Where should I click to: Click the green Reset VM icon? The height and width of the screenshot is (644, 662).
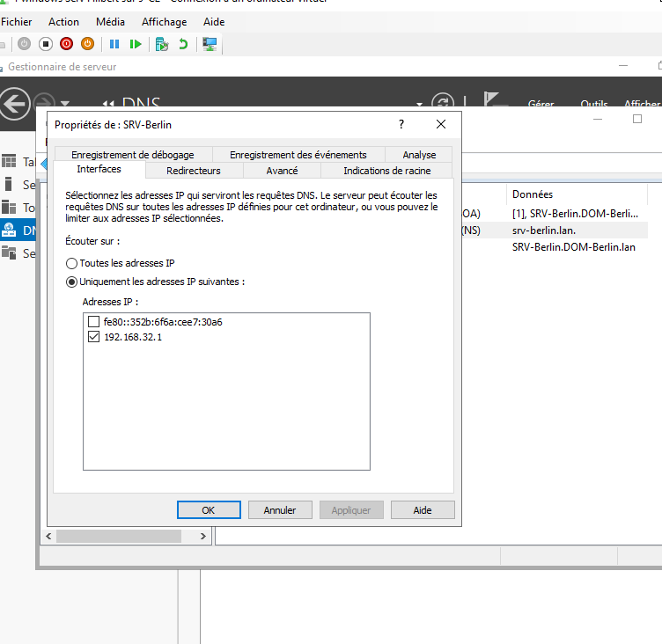tap(135, 44)
